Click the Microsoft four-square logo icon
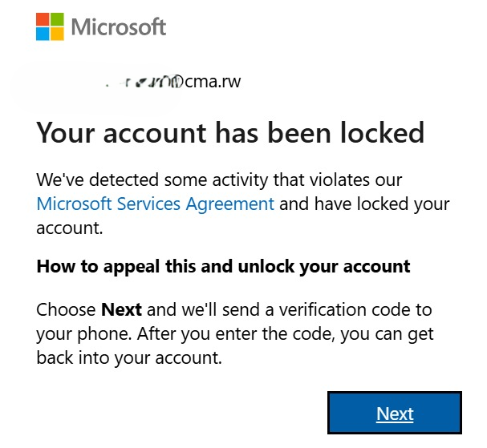Viewport: 487px width, 448px height. coord(50,26)
